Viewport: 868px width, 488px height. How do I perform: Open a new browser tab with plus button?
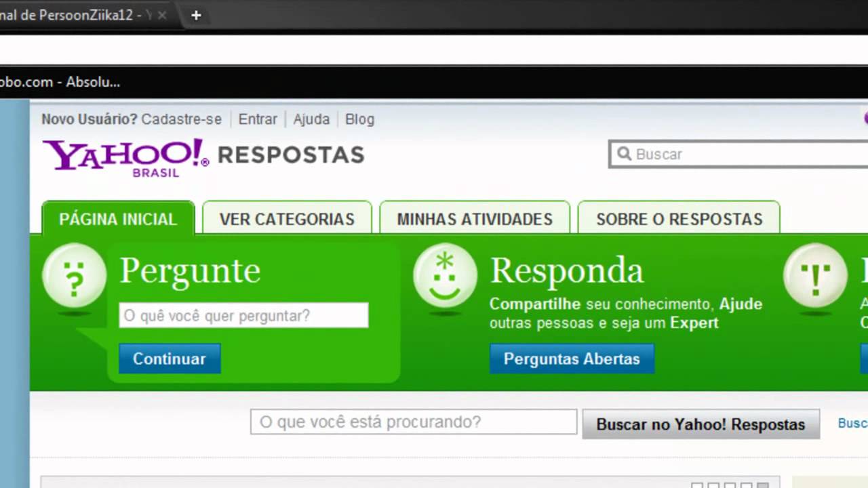(x=196, y=15)
